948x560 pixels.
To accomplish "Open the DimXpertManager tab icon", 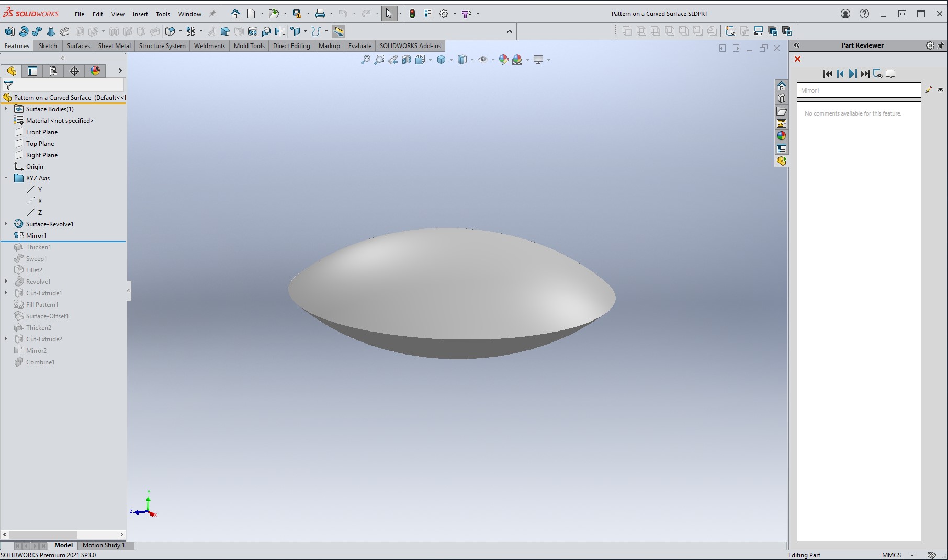I will click(x=74, y=71).
